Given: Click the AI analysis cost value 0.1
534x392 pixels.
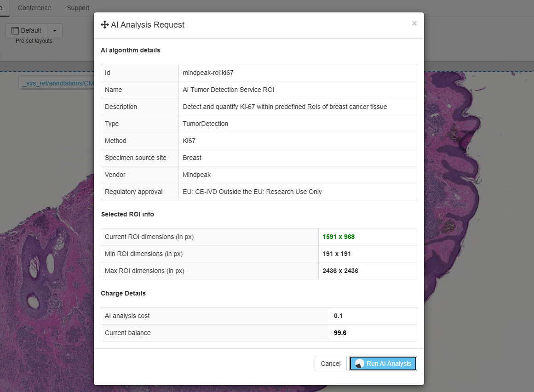Looking at the screenshot, I should click(338, 316).
